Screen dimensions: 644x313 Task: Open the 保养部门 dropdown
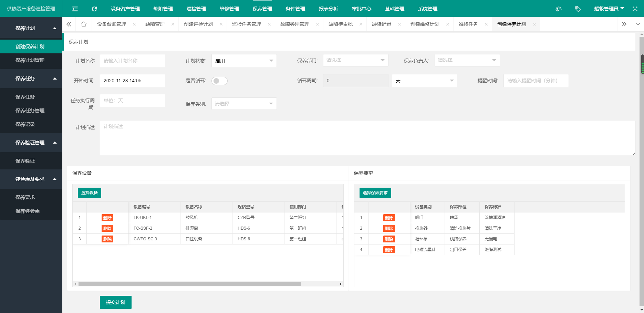(x=355, y=60)
